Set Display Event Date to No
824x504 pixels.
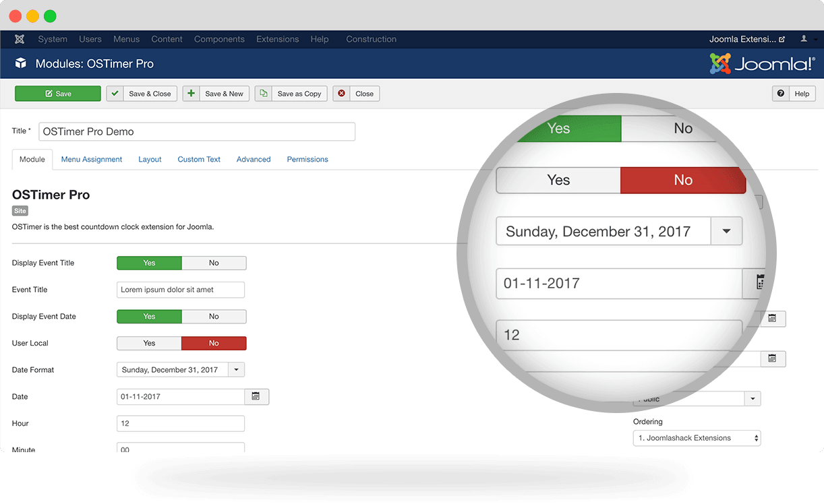[x=214, y=316]
